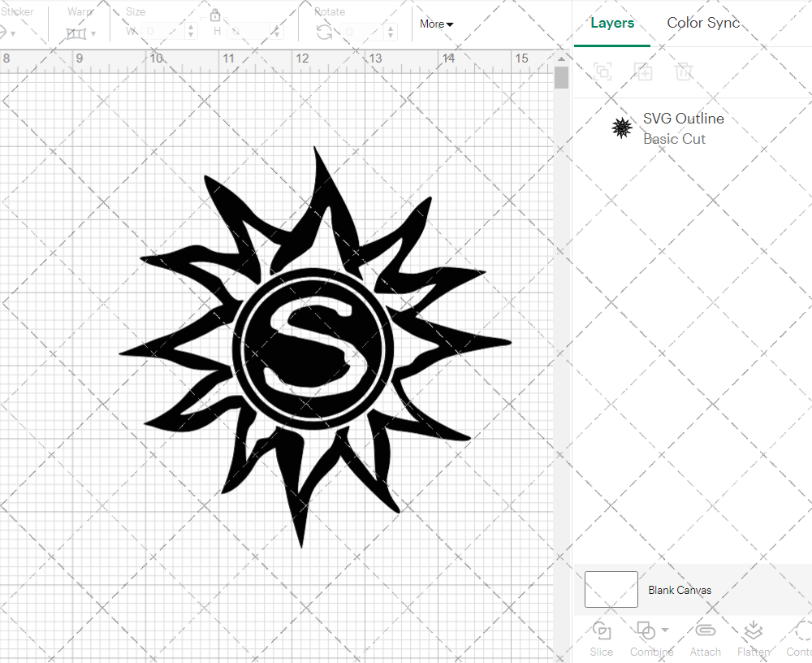This screenshot has height=663, width=812.
Task: Delete the layer using the trash icon
Action: click(x=685, y=72)
